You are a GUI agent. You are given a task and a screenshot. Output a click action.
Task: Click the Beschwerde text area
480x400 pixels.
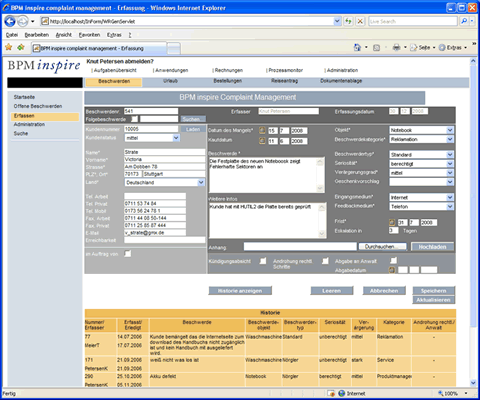point(267,175)
